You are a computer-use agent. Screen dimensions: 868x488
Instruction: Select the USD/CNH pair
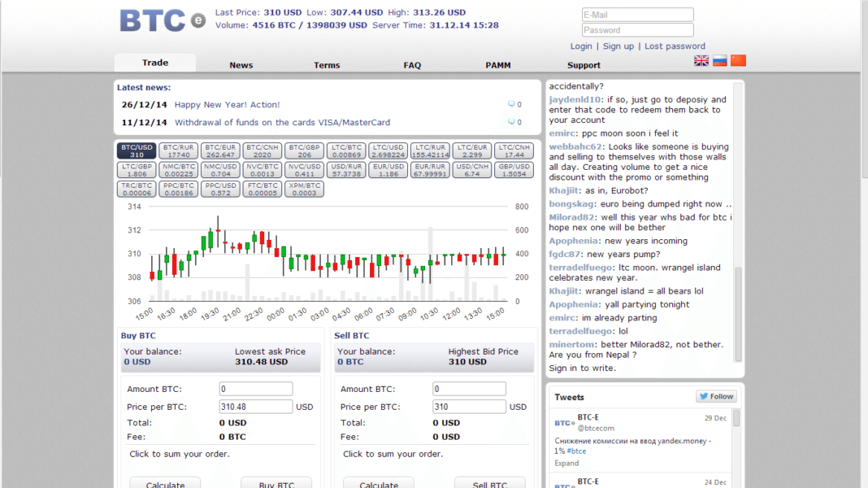click(x=472, y=170)
